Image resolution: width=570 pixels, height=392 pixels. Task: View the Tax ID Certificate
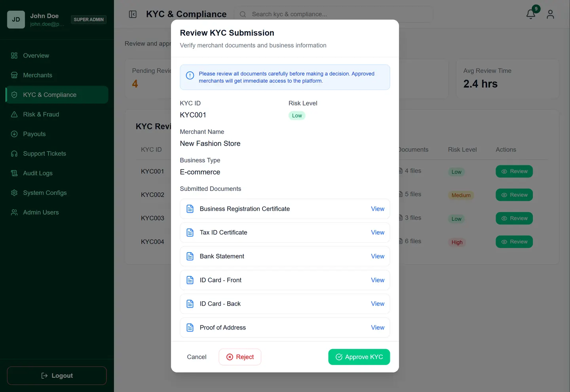pyautogui.click(x=378, y=232)
